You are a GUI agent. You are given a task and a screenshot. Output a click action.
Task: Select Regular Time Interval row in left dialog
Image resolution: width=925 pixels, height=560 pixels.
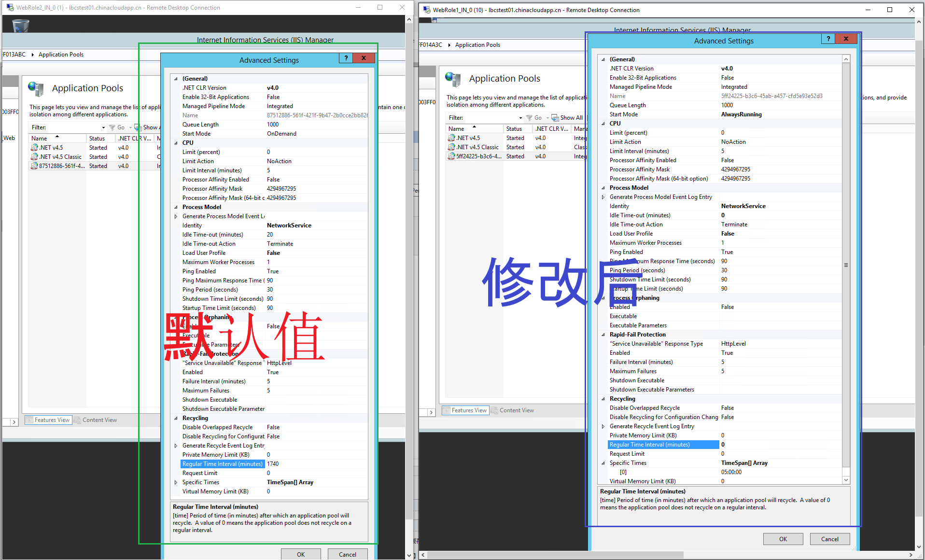click(x=222, y=464)
